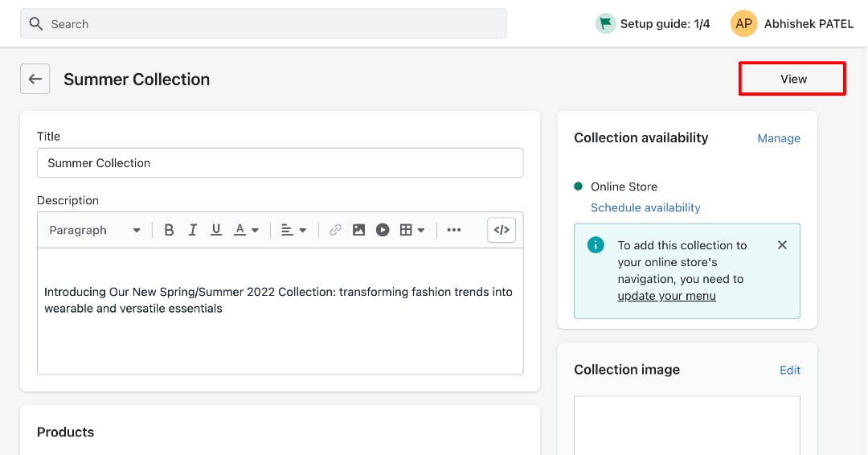
Task: Click the View button
Action: click(x=792, y=79)
